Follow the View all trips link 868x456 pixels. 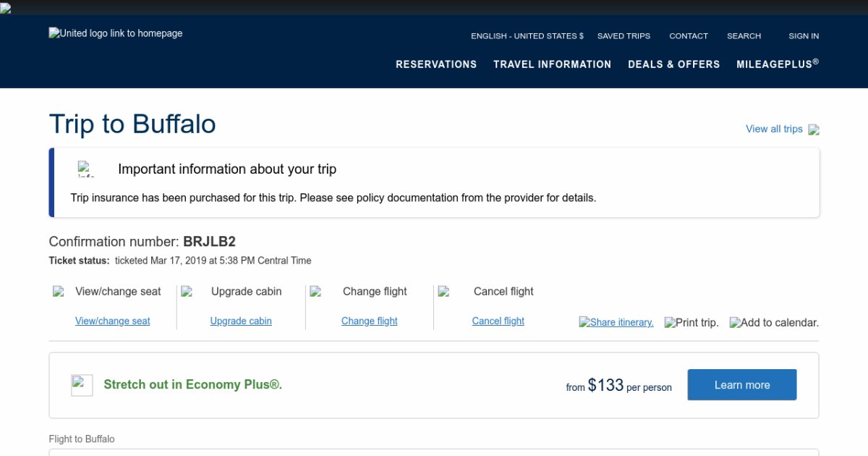[x=774, y=129]
